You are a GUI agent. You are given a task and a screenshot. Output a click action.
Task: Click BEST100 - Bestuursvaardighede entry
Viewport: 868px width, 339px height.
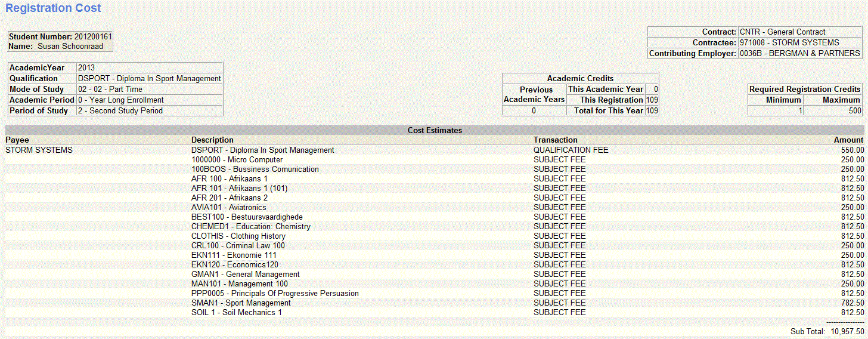click(247, 217)
